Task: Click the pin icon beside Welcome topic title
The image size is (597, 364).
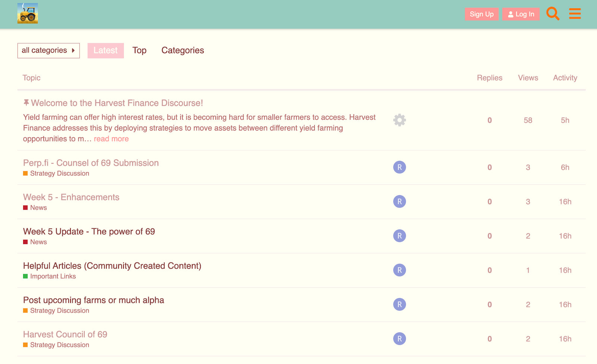Action: [x=26, y=102]
